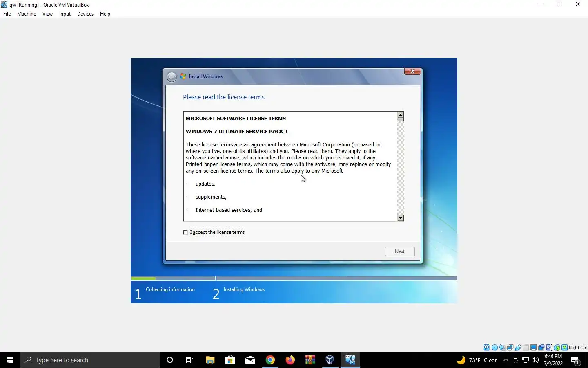Image resolution: width=588 pixels, height=368 pixels.
Task: Click the license text scrollbar down arrow
Action: (x=401, y=218)
